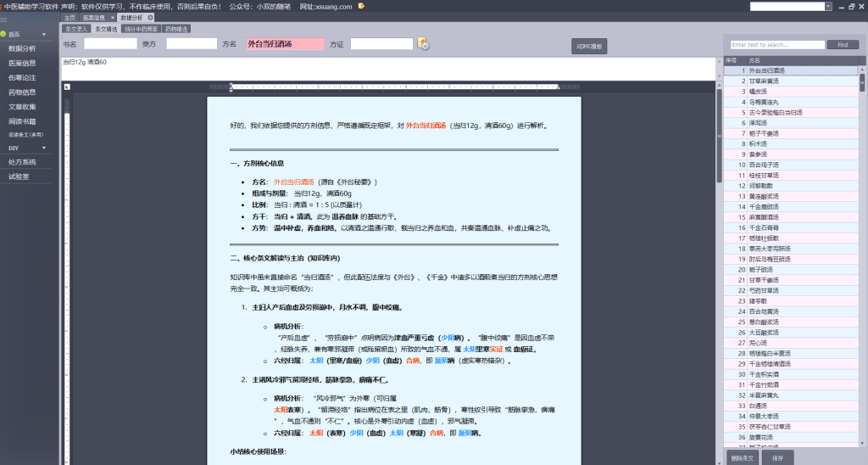Close the 数据分析 tab with its X

pyautogui.click(x=150, y=17)
